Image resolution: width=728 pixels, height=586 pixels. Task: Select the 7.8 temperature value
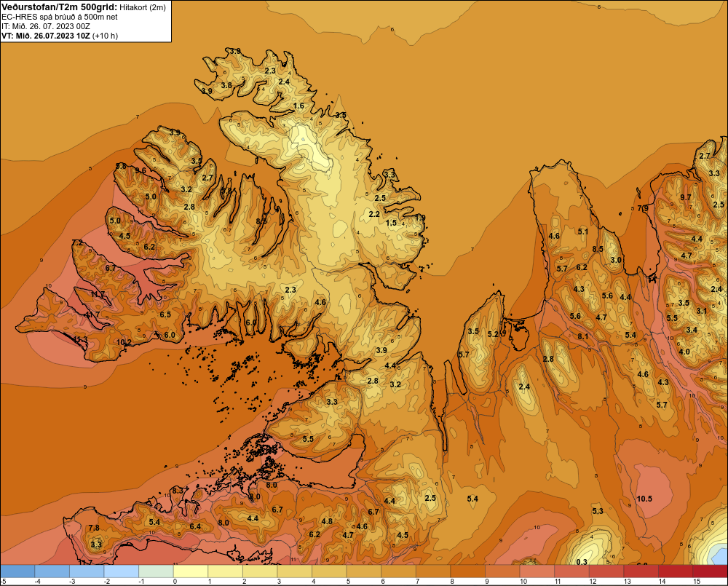pos(94,528)
